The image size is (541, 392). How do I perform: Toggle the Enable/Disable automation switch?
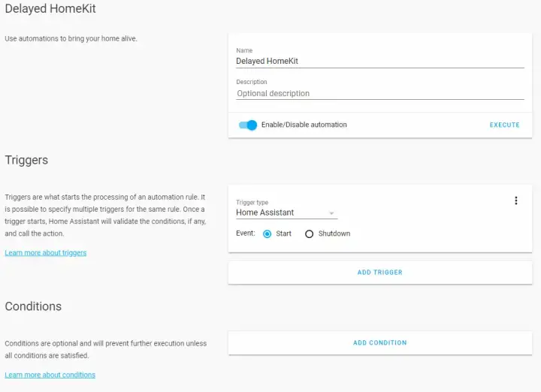pos(248,125)
